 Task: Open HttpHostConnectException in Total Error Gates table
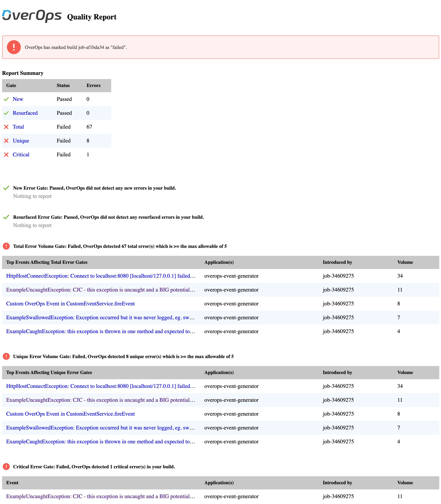coord(101,276)
